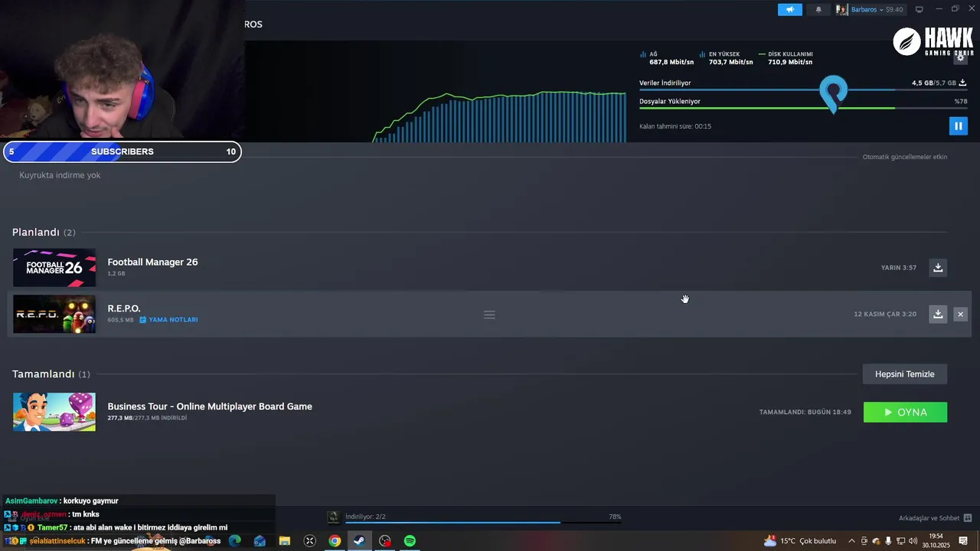Viewport: 980px width, 551px height.
Task: Start the R.E.P.O. download now
Action: [938, 314]
